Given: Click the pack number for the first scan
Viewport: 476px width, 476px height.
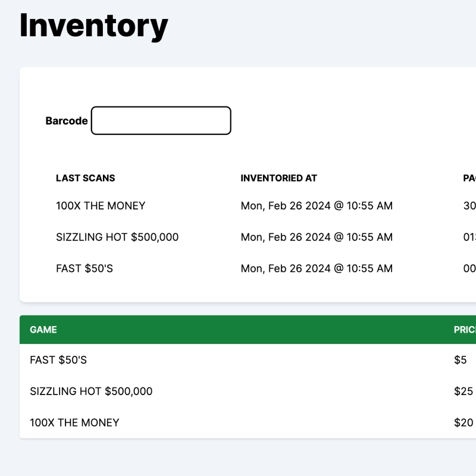Looking at the screenshot, I should 469,206.
